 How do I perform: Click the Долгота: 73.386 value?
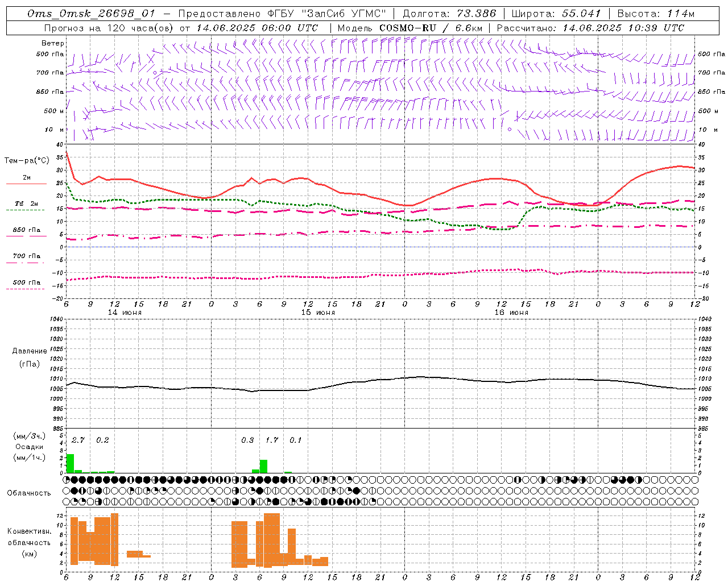tap(449, 14)
